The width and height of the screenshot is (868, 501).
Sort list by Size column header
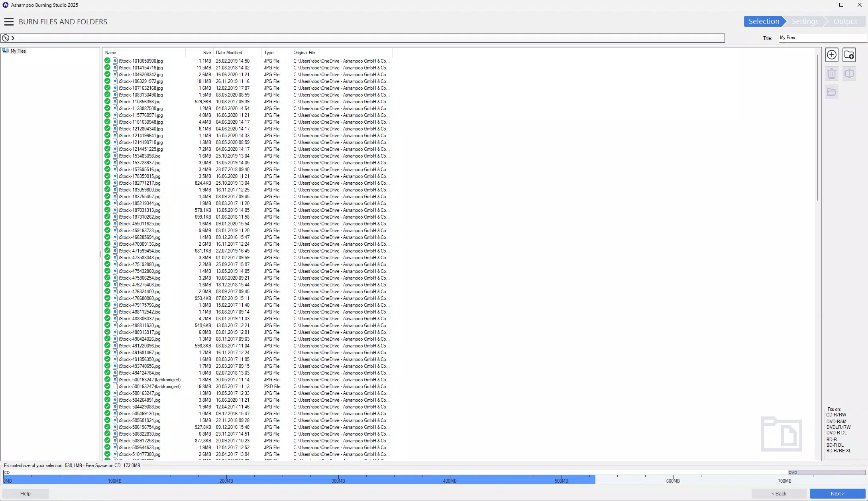(x=199, y=53)
